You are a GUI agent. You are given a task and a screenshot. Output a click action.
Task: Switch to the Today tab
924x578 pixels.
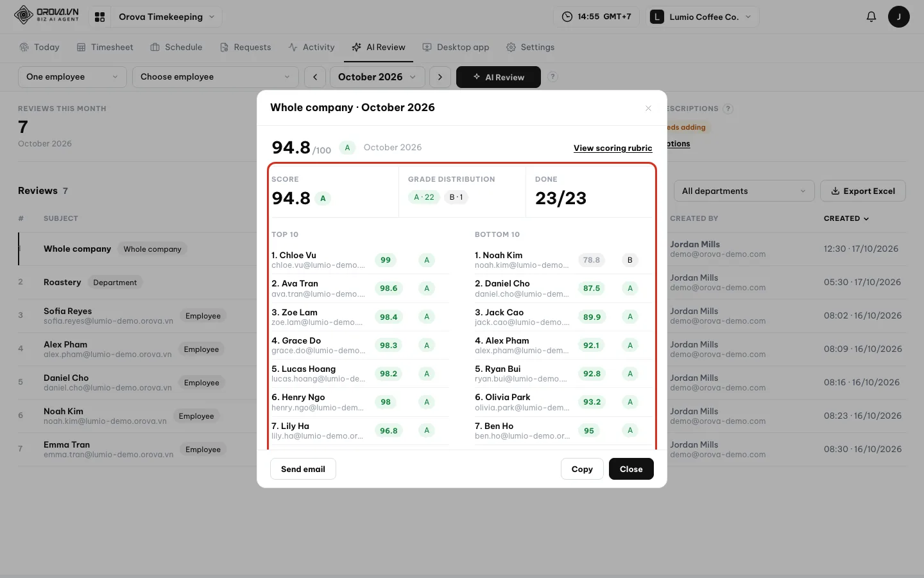coord(39,48)
